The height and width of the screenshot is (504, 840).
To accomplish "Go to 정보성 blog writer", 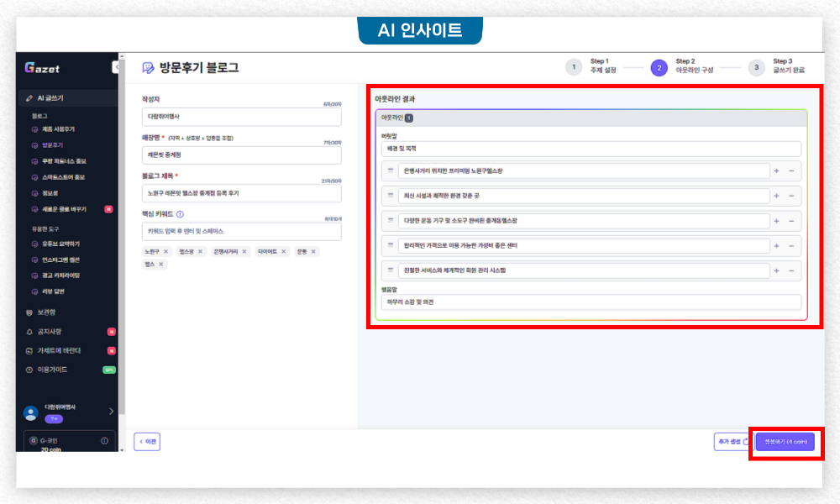I will click(x=50, y=193).
